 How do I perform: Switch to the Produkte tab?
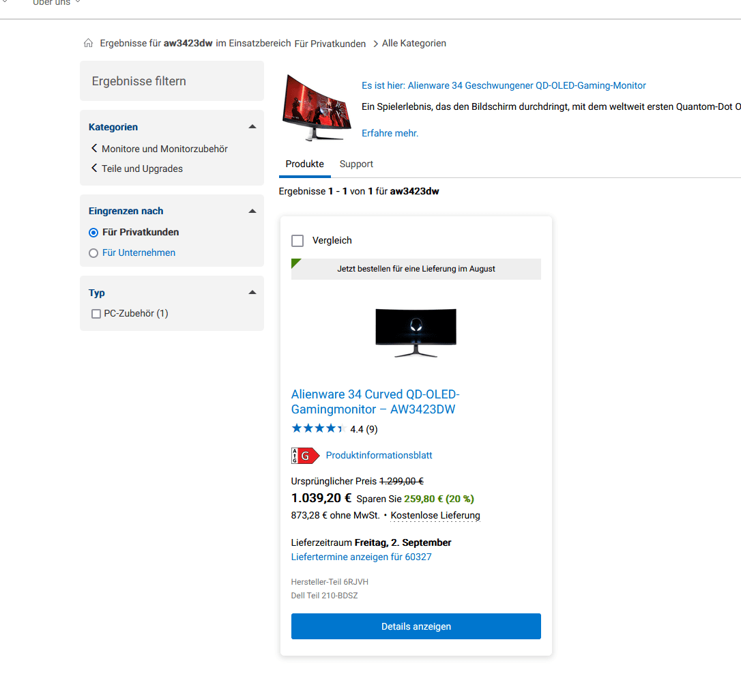(x=305, y=164)
